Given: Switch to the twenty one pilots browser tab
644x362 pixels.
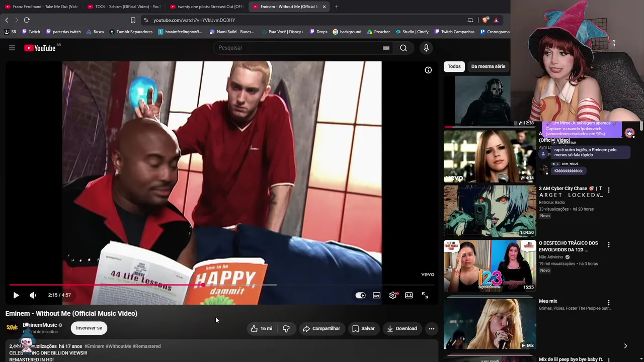Looking at the screenshot, I should click(206, 7).
